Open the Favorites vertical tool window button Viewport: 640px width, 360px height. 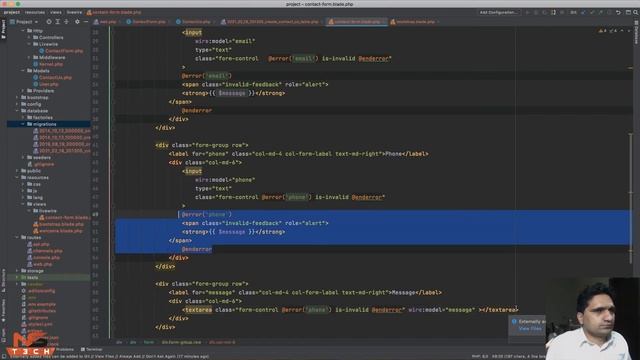point(3,311)
